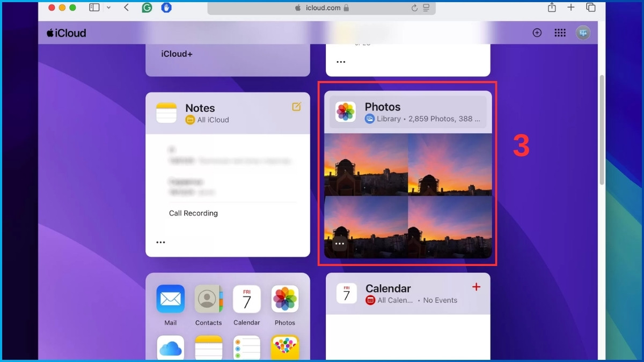This screenshot has height=362, width=644.
Task: Reload the page in Safari
Action: click(x=414, y=8)
